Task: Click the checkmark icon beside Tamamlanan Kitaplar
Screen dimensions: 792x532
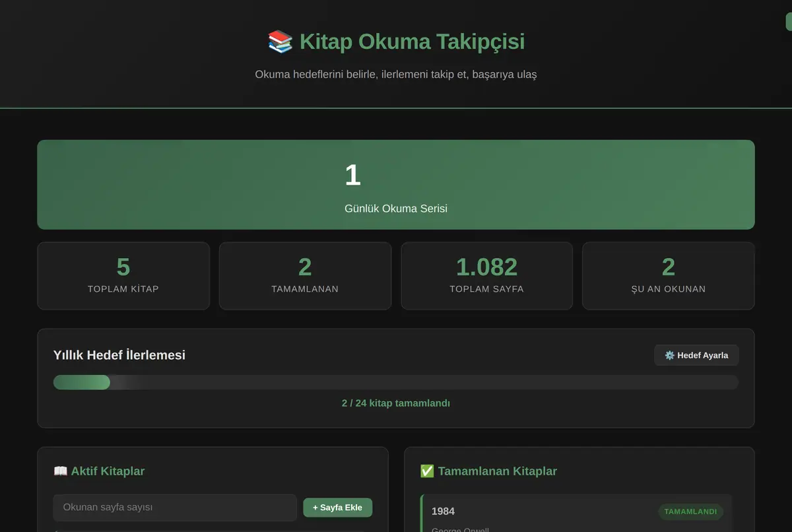Action: coord(427,471)
